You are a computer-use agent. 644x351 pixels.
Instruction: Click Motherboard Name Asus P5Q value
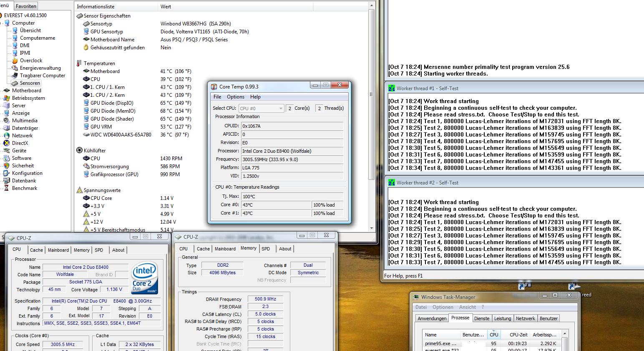[194, 40]
